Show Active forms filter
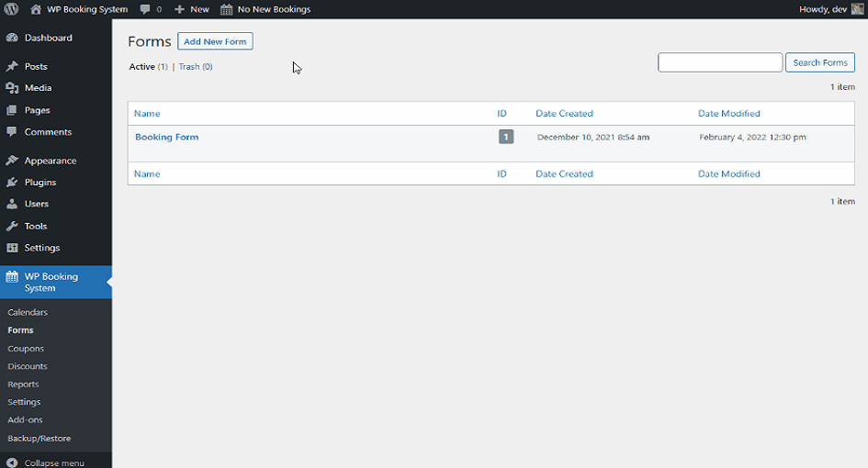The width and height of the screenshot is (868, 468). (x=141, y=66)
